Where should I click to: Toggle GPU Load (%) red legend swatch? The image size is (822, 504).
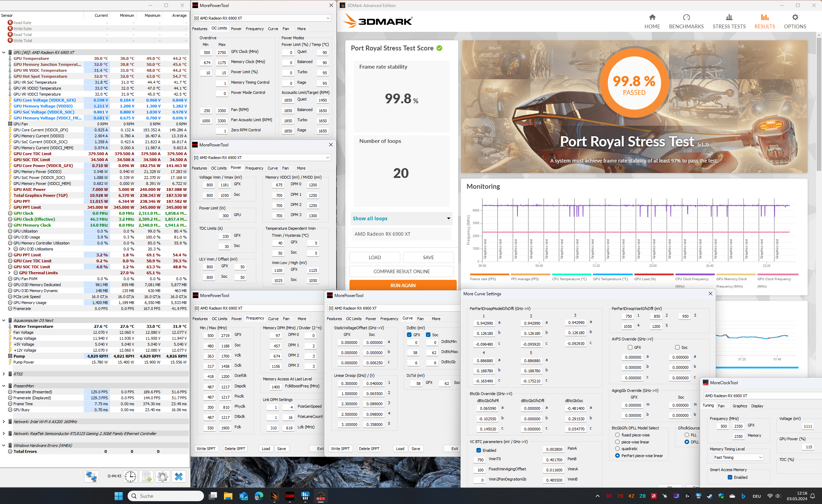point(654,275)
